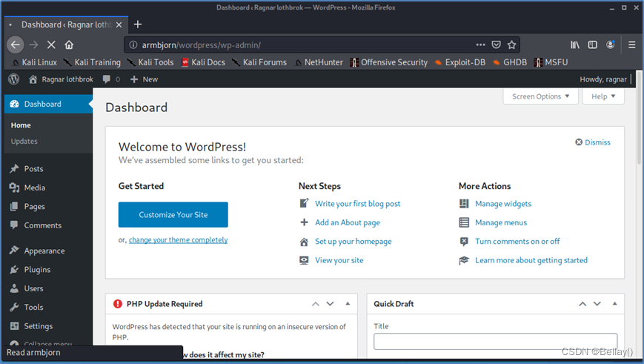The image size is (644, 364).
Task: Follow the Write your first blog post link
Action: point(357,204)
